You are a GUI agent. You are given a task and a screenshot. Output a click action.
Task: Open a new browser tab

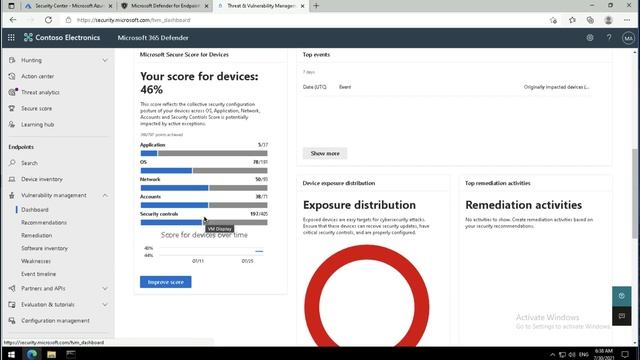pos(316,6)
